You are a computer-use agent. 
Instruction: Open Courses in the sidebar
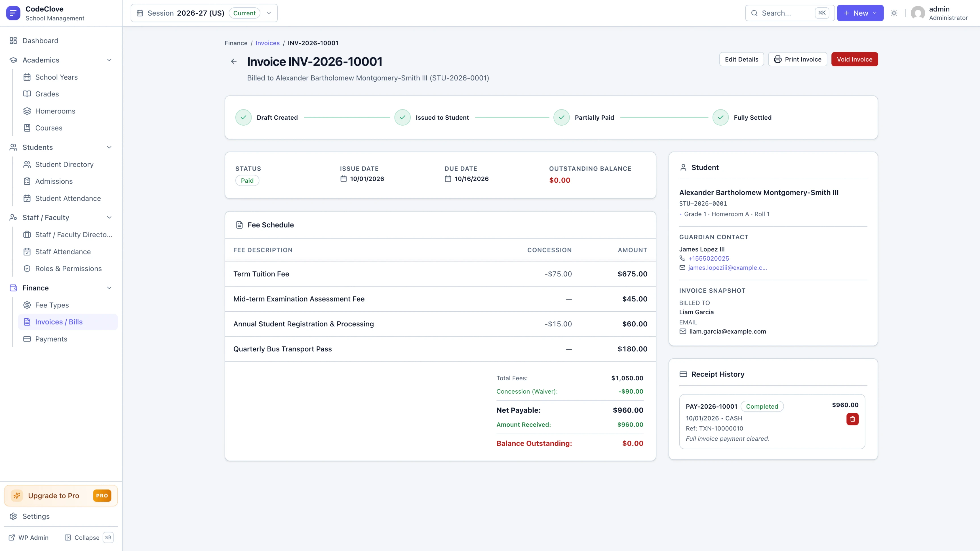coord(68,128)
